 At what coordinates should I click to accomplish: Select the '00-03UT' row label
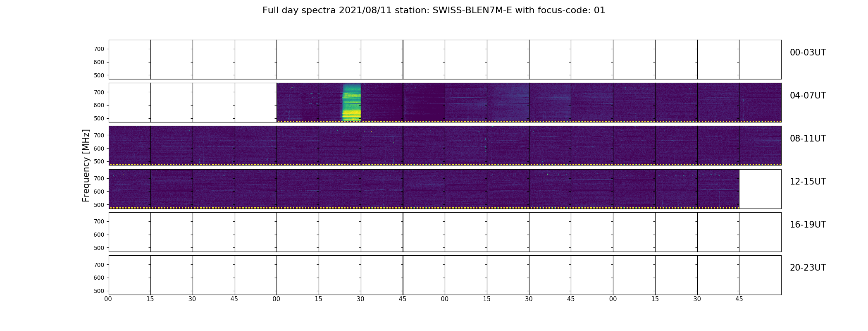point(808,53)
